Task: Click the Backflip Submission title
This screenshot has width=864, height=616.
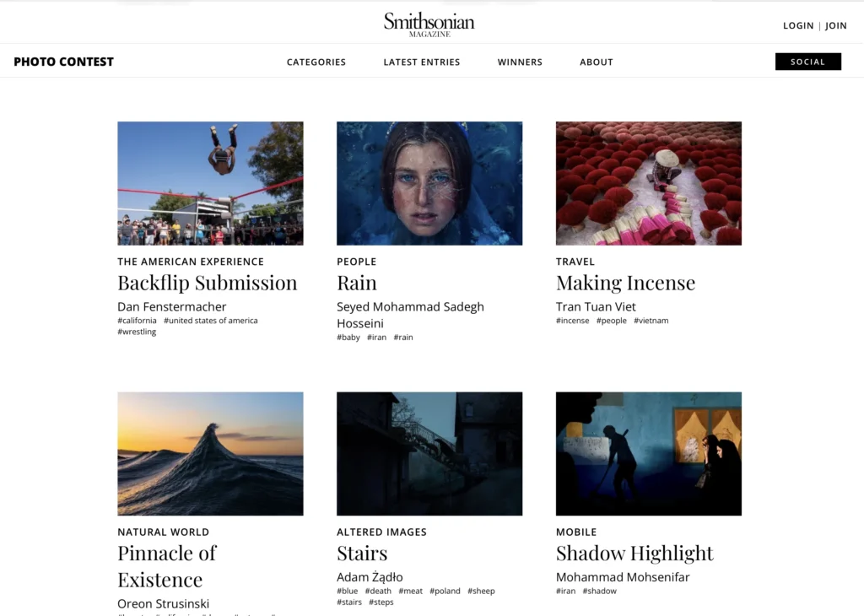Action: click(208, 284)
